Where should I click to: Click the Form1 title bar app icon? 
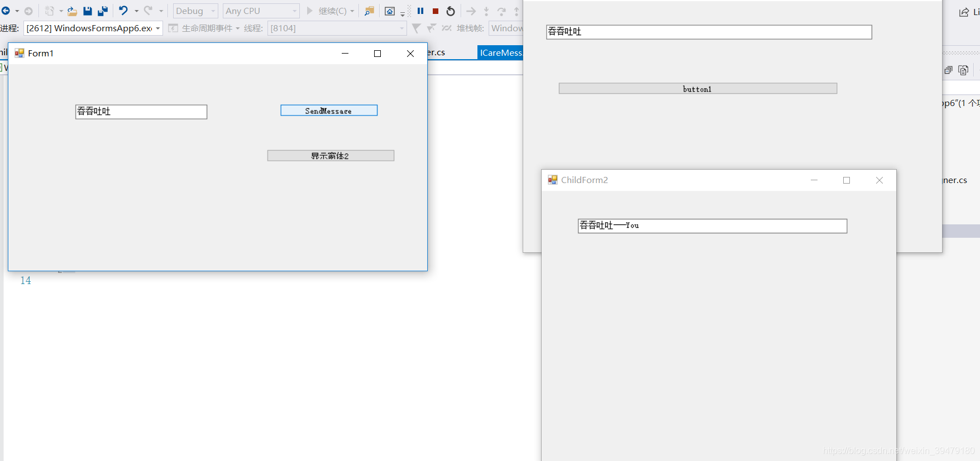[20, 53]
